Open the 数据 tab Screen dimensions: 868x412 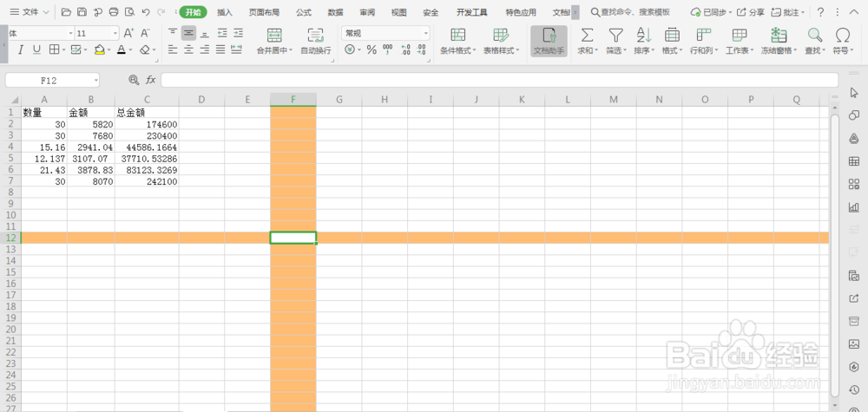coord(335,12)
